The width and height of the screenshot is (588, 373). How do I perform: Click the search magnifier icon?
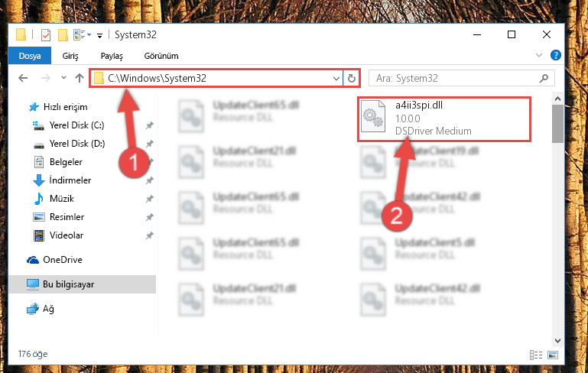544,78
